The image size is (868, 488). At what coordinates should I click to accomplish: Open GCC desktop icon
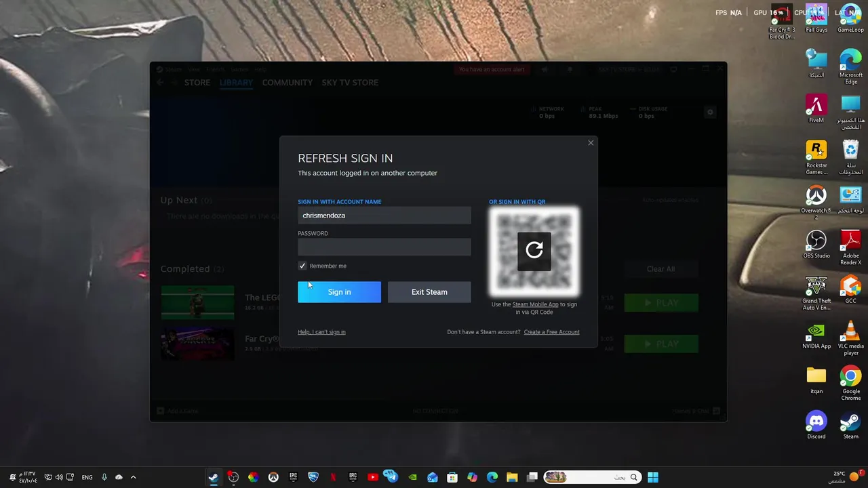pyautogui.click(x=851, y=289)
